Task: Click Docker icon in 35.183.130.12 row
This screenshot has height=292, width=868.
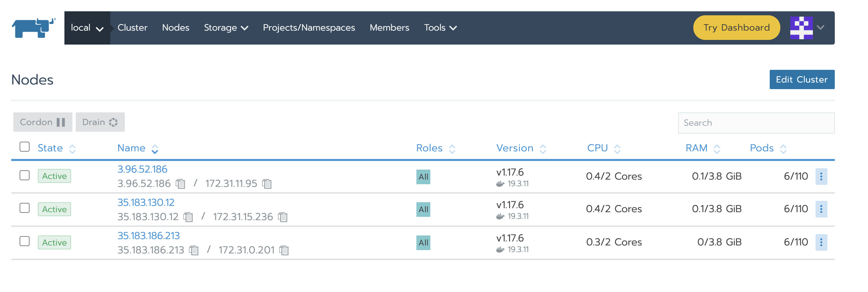Action: coord(500,217)
